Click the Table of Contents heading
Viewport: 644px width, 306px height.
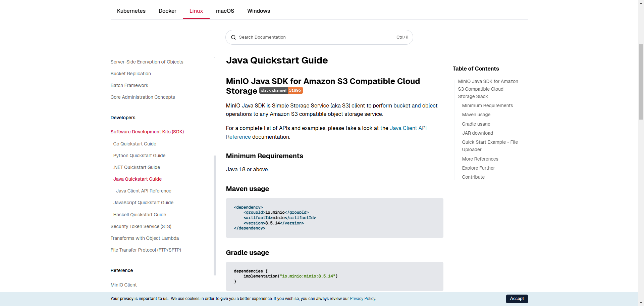pyautogui.click(x=476, y=69)
